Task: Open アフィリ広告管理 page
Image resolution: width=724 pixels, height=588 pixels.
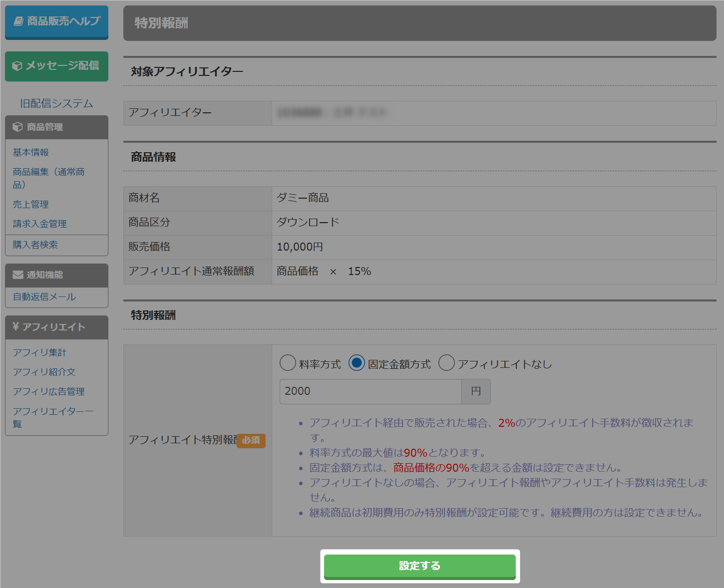Action: tap(49, 391)
